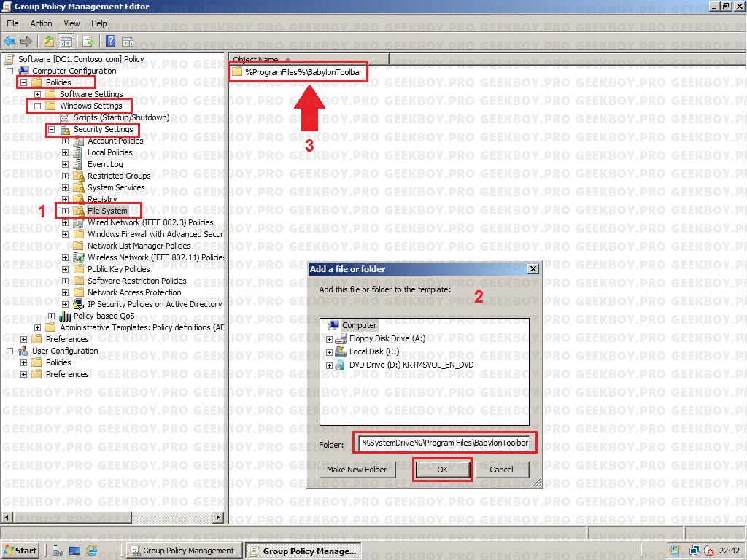Click the Restricted Groups folder icon
The width and height of the screenshot is (747, 560).
(79, 176)
